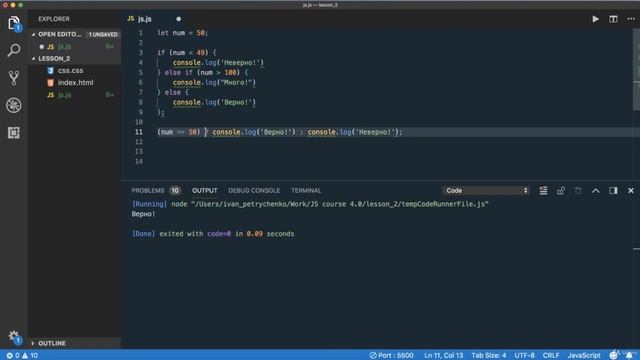The height and width of the screenshot is (360, 640).
Task: Click the 1 UNSAVED badge
Action: (103, 34)
